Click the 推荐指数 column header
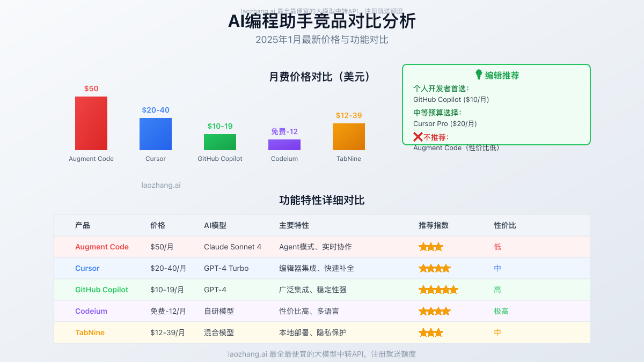Screen dimensions: 644x362 click(434, 225)
